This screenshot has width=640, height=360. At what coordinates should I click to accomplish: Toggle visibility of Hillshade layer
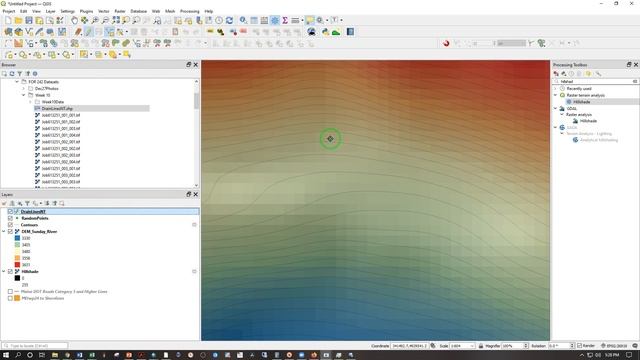coord(10,271)
